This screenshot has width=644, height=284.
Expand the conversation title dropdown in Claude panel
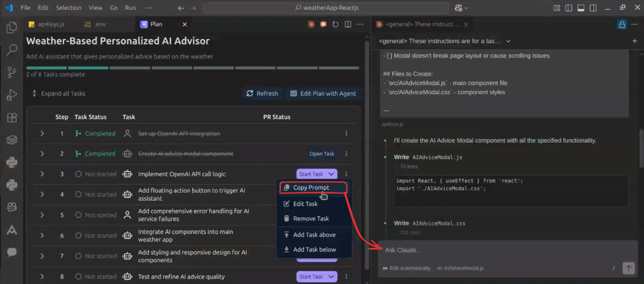508,41
